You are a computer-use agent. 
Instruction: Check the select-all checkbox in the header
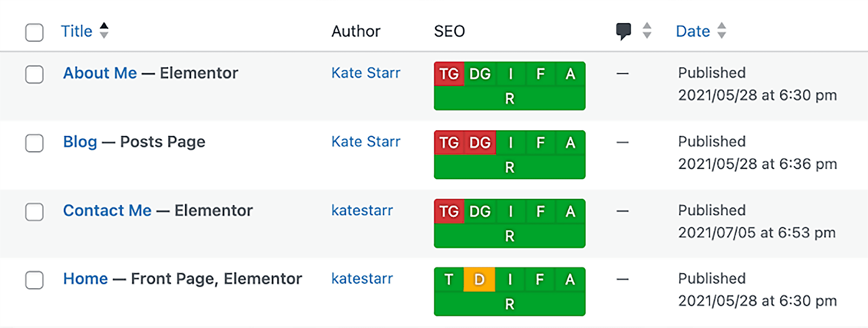click(x=33, y=32)
